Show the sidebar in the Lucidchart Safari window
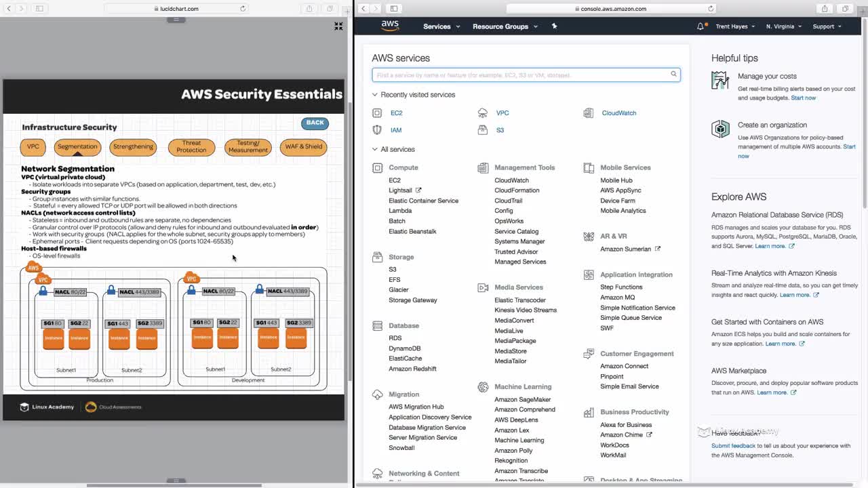 click(x=39, y=9)
